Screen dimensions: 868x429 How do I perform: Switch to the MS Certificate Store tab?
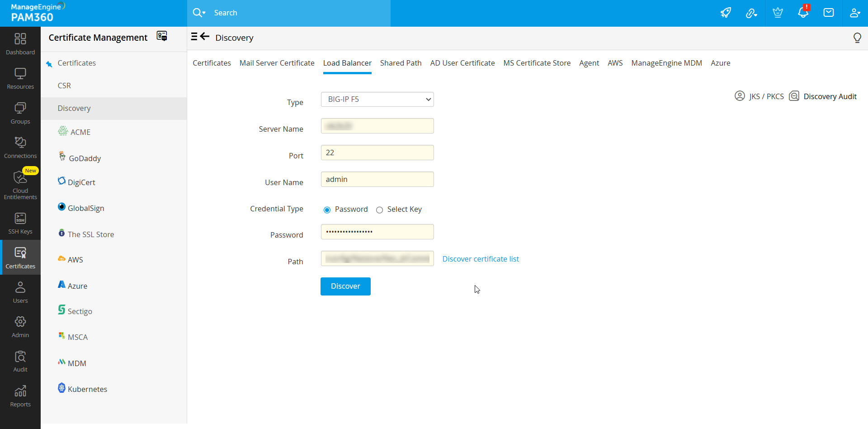click(x=537, y=63)
